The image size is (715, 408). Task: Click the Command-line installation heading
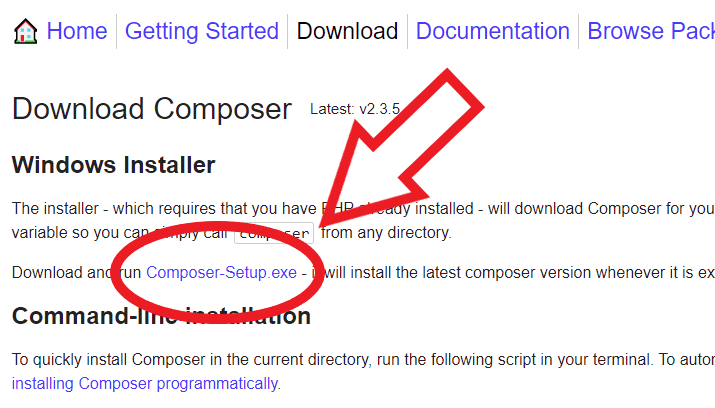(161, 317)
